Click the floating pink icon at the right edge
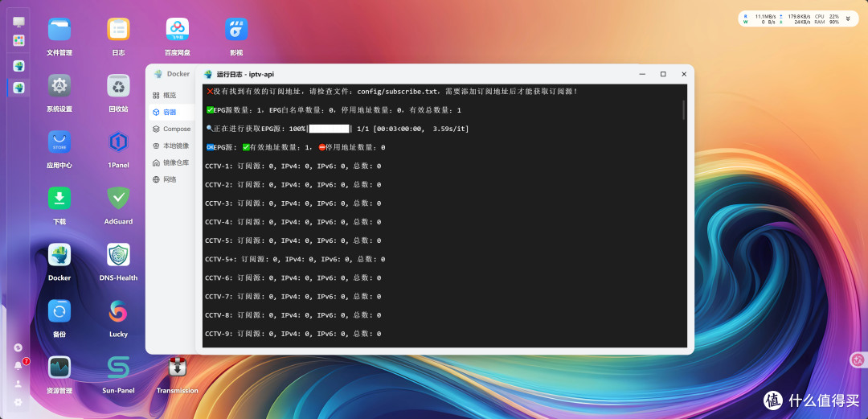868x419 pixels. point(858,360)
